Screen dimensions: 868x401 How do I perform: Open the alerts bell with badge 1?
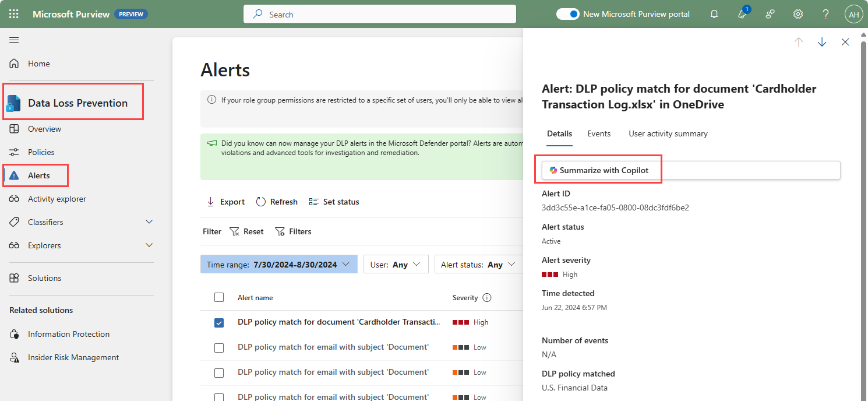[x=743, y=13]
